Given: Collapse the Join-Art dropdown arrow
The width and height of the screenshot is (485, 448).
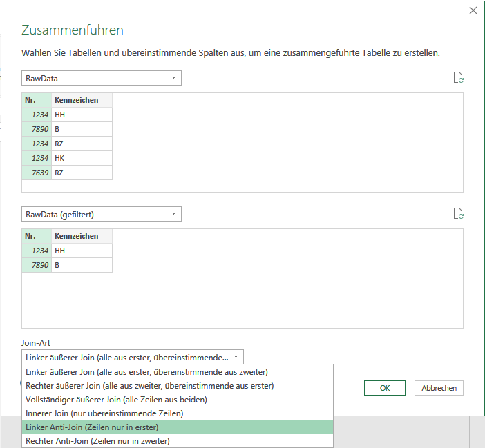Looking at the screenshot, I should (236, 357).
